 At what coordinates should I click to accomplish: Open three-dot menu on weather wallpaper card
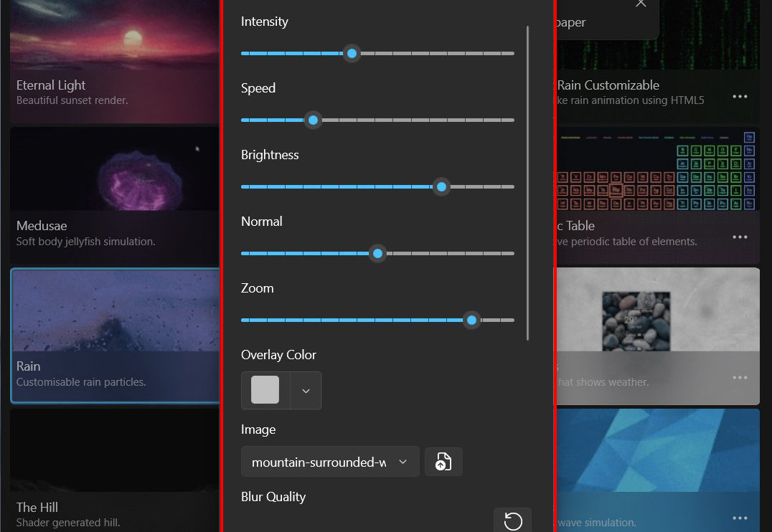tap(740, 378)
